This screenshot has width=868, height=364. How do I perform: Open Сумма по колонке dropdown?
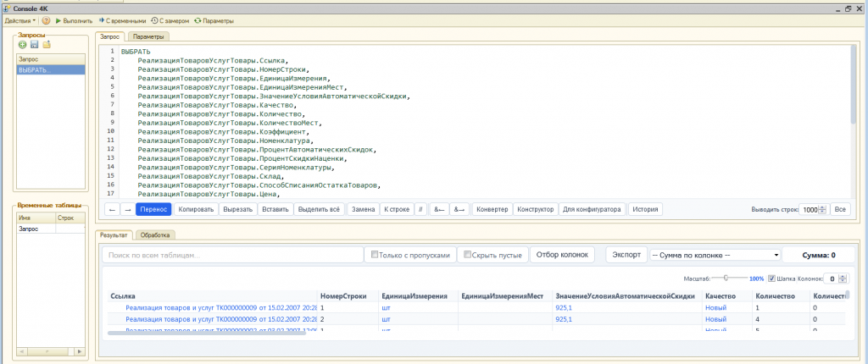pos(715,255)
